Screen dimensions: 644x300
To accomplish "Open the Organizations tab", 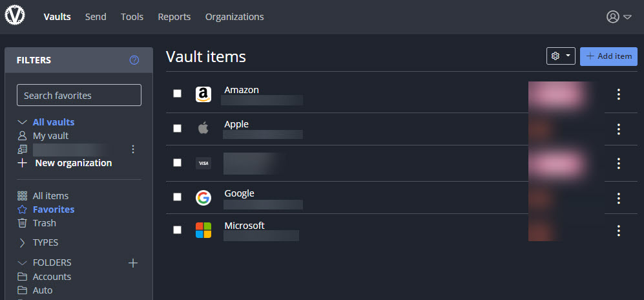I will pos(234,17).
